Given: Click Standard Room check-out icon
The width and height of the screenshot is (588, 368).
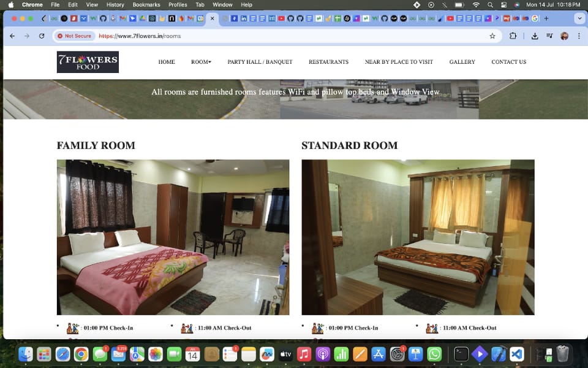Looking at the screenshot, I should pos(432,328).
